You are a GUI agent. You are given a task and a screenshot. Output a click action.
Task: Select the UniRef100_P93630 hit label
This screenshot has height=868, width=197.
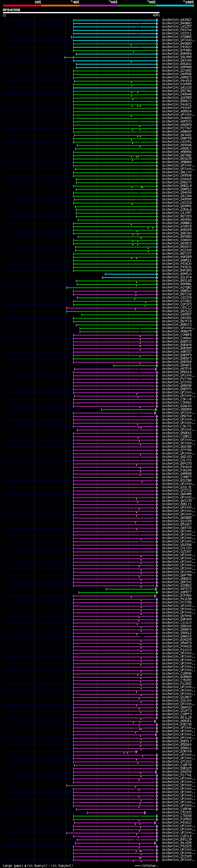pos(177,264)
